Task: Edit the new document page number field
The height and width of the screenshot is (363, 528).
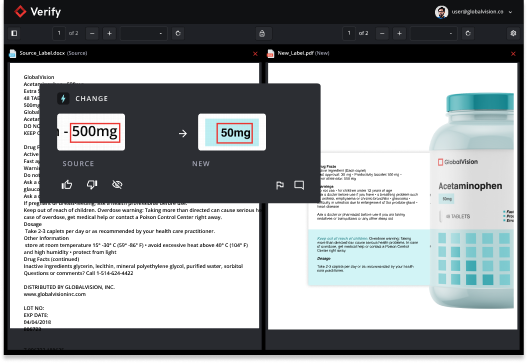Action: point(349,33)
